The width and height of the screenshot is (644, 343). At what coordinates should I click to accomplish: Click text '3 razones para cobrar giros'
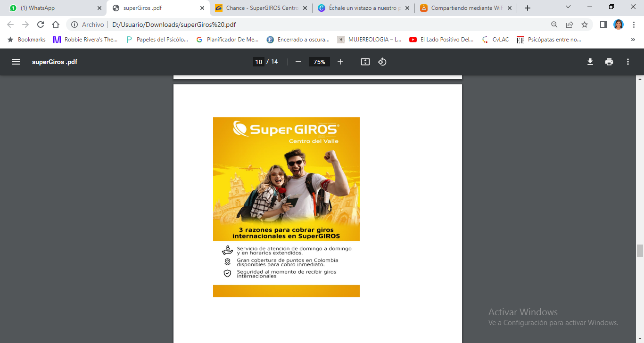pyautogui.click(x=286, y=229)
